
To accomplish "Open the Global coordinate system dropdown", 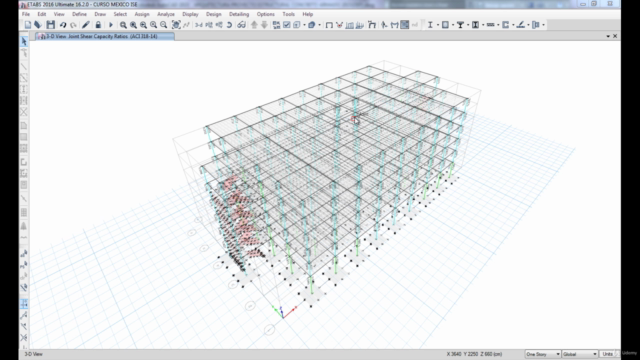I will click(x=580, y=354).
